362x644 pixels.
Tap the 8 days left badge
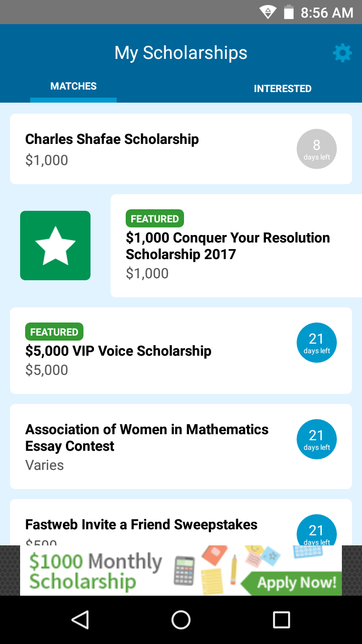pos(317,149)
